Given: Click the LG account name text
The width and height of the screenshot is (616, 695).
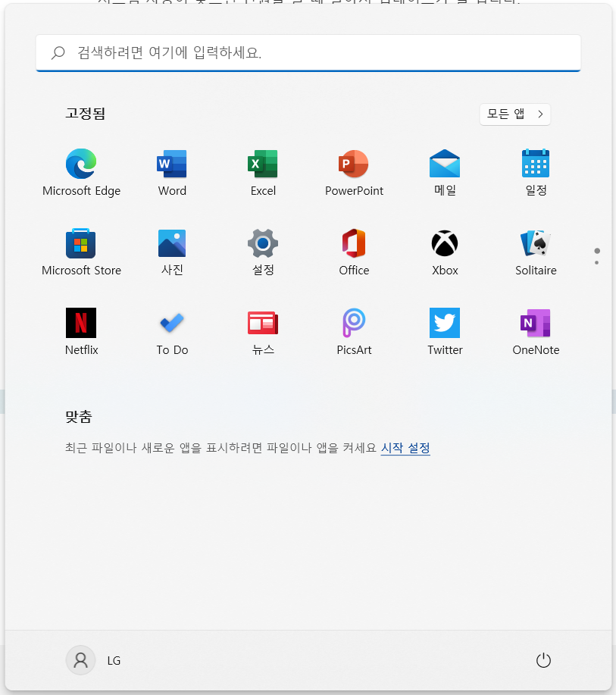Looking at the screenshot, I should coord(114,661).
